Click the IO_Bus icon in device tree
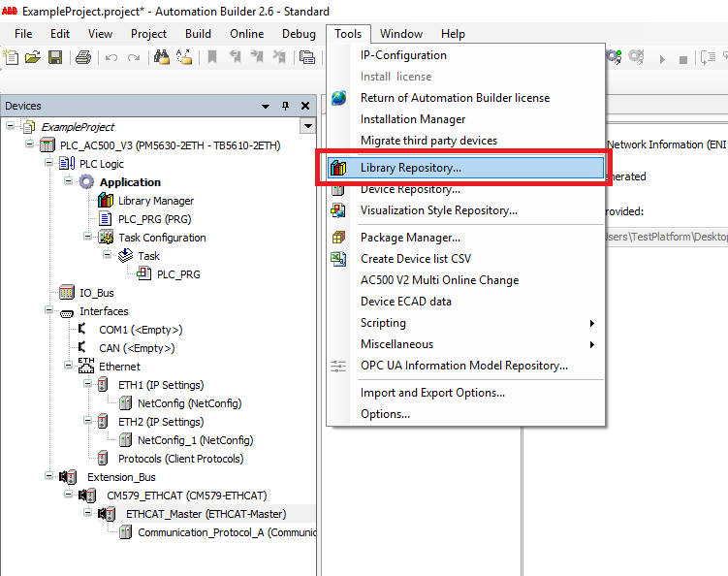728x576 pixels. 67,293
